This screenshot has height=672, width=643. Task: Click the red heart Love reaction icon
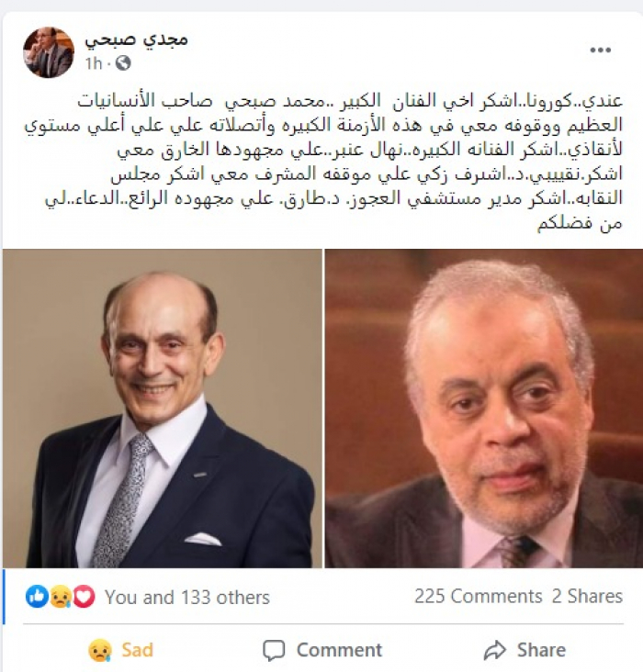85,596
